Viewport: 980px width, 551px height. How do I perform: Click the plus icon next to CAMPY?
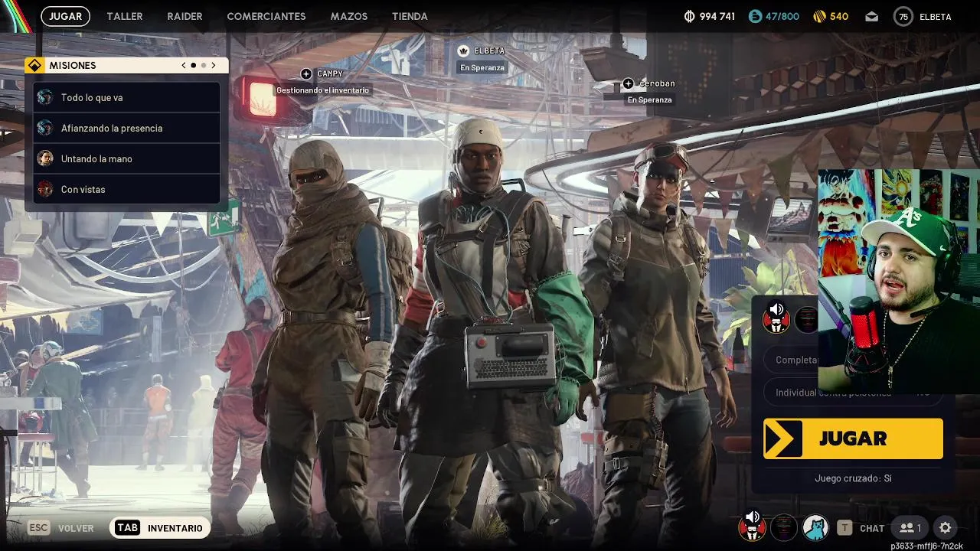point(306,73)
